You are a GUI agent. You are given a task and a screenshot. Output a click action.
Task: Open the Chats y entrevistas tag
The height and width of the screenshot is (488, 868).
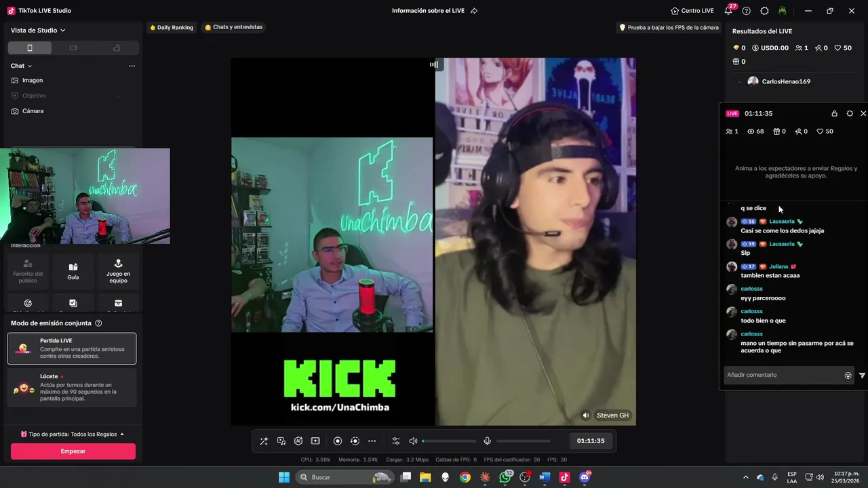click(233, 27)
